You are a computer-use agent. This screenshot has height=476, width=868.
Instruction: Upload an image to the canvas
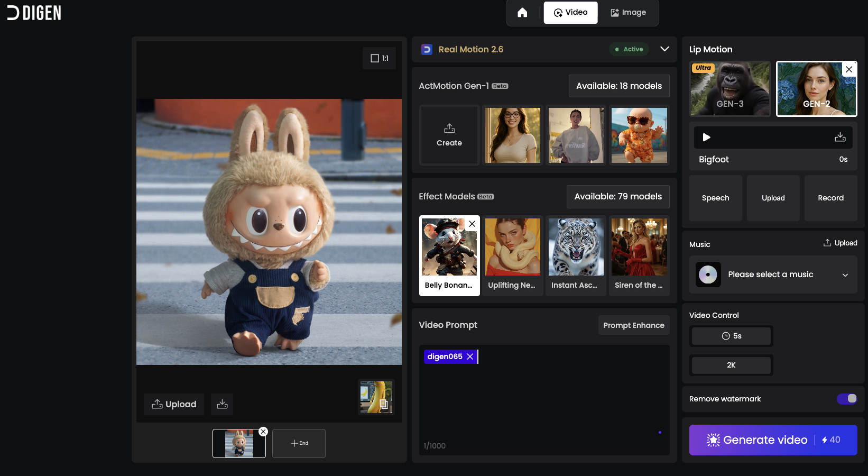click(174, 404)
